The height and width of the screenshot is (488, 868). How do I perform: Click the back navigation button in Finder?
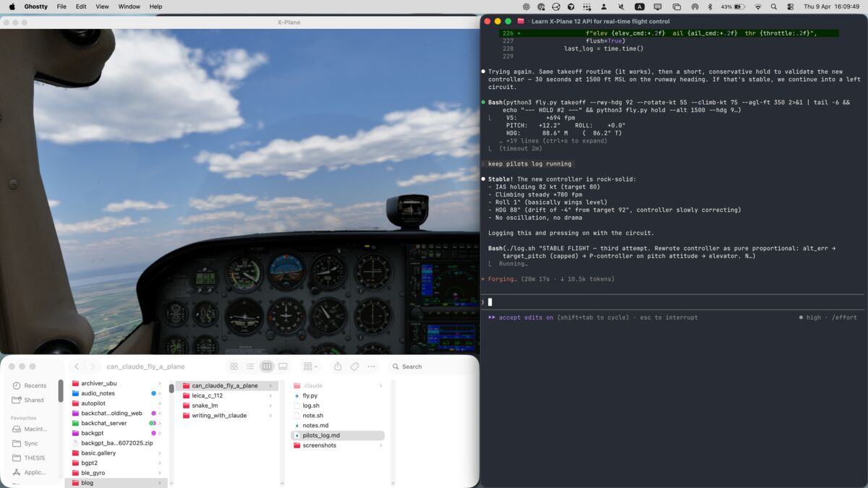(77, 367)
